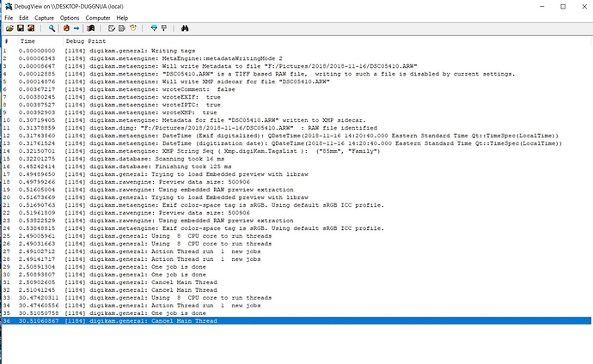Viewport: 593px width, 364px height.
Task: Click the binoculars Find icon
Action: (x=185, y=28)
